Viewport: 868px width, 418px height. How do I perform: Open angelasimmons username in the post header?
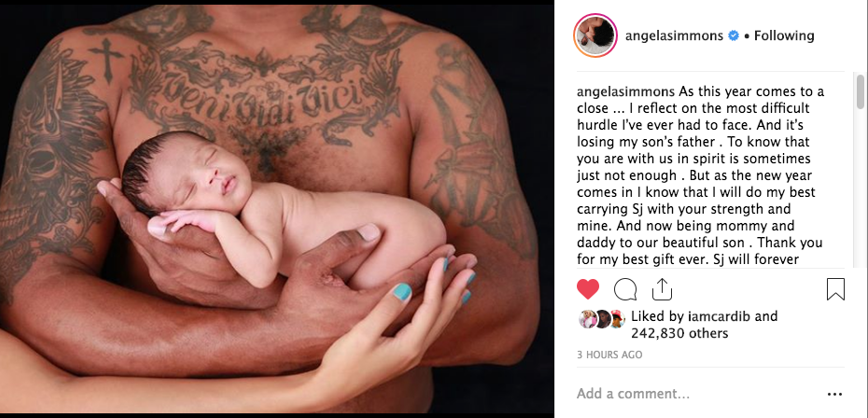[x=674, y=35]
